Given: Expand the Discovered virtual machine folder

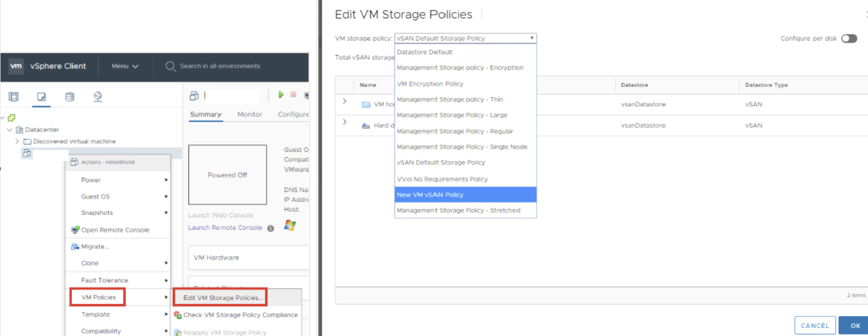Looking at the screenshot, I should coord(17,141).
